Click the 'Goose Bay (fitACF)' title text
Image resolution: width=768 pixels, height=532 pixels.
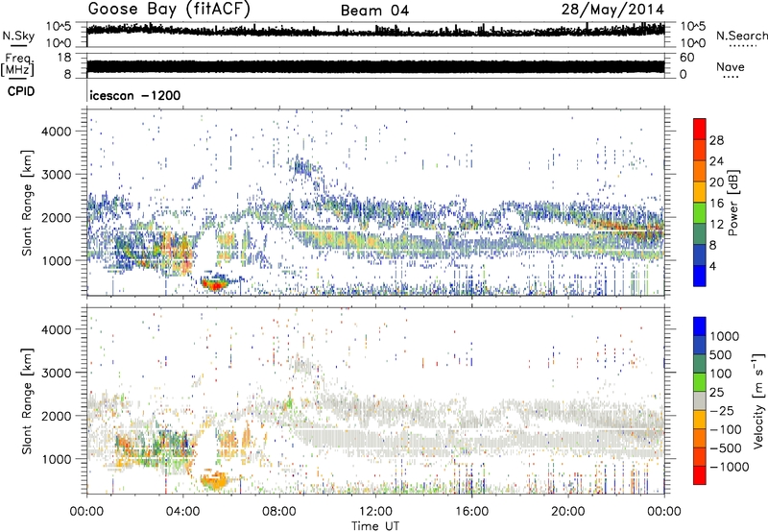169,10
